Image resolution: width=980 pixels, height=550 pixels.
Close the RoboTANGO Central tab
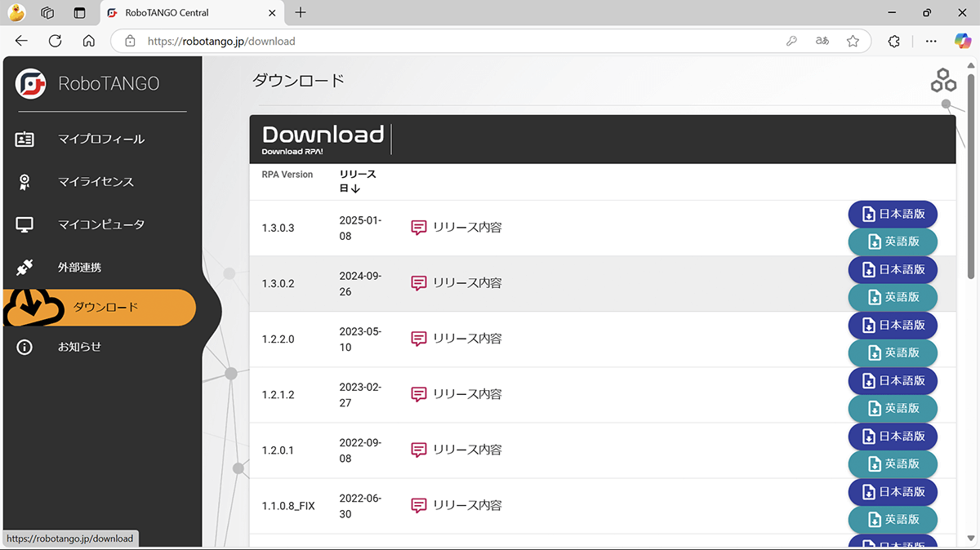(x=272, y=12)
